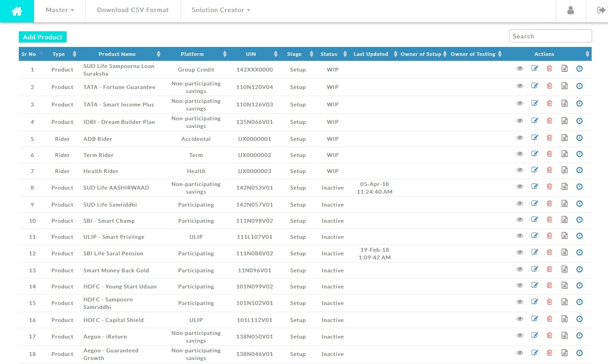Open the user profile icon
The image size is (610, 364).
[x=570, y=10]
